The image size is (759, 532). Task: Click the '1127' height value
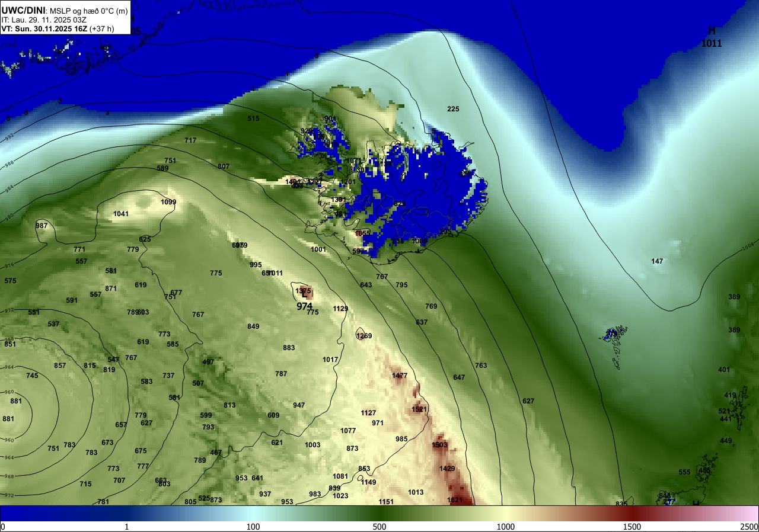[368, 413]
